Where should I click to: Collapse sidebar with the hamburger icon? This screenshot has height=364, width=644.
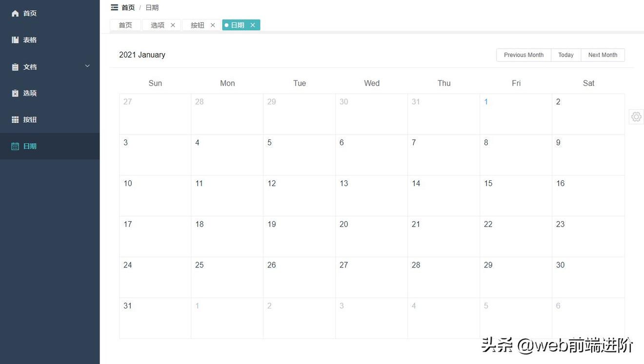114,7
